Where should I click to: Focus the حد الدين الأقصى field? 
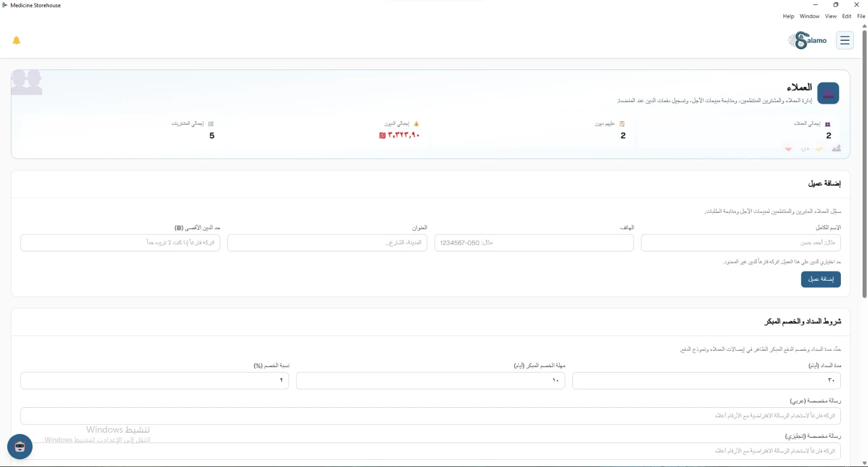(x=120, y=243)
